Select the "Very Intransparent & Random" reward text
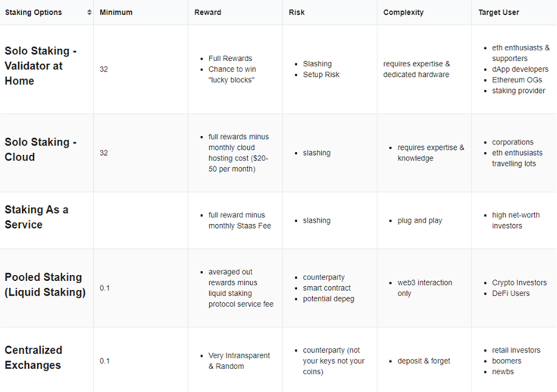The image size is (557, 392). (x=239, y=361)
